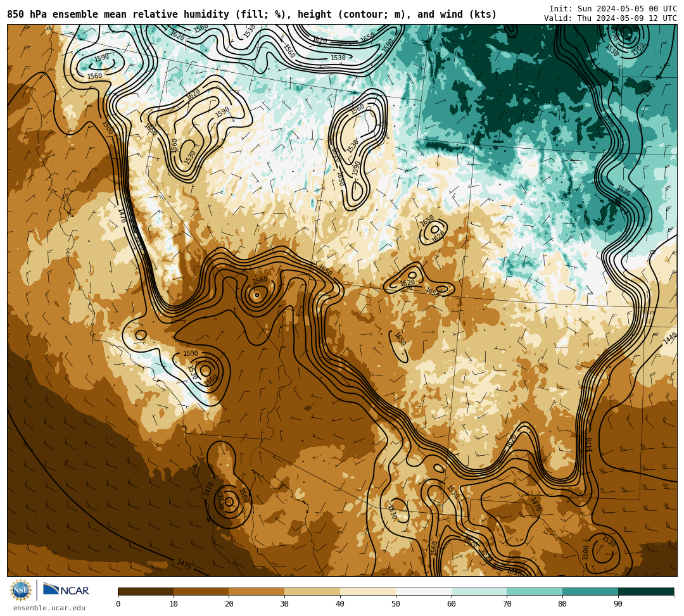
Task: Click the colorbar tick label 10
Action: click(x=174, y=604)
